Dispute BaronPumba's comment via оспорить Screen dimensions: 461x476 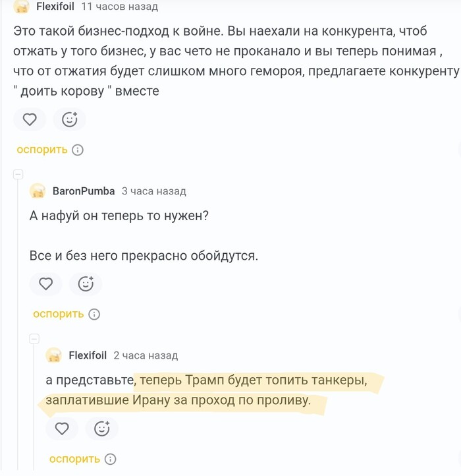point(59,314)
